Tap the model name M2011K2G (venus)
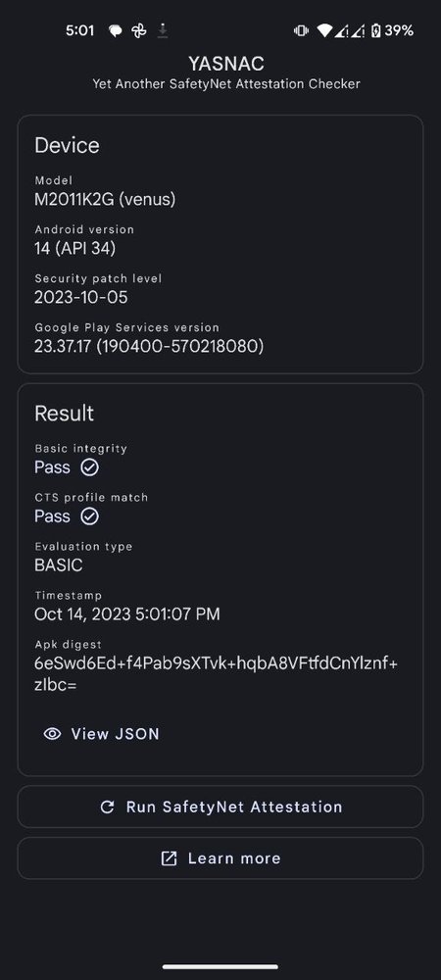The image size is (441, 980). (x=105, y=199)
